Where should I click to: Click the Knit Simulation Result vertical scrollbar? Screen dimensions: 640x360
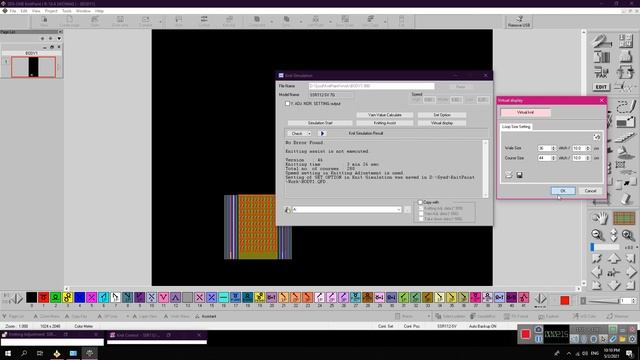click(x=485, y=169)
